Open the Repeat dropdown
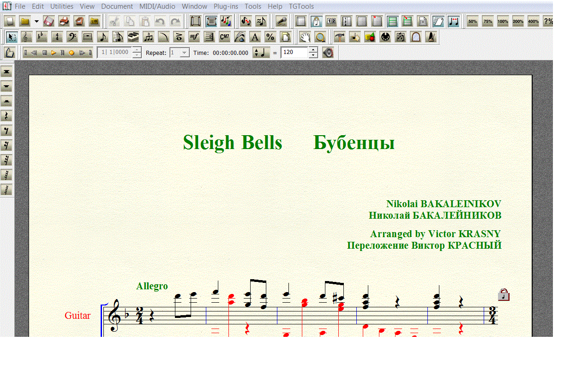588x377 pixels. 185,53
